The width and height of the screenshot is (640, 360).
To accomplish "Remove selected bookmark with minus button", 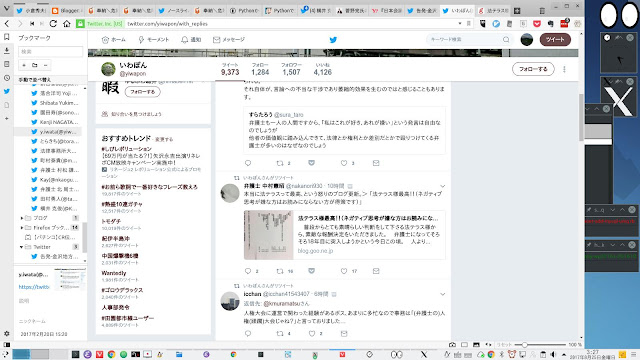I will coord(45,65).
